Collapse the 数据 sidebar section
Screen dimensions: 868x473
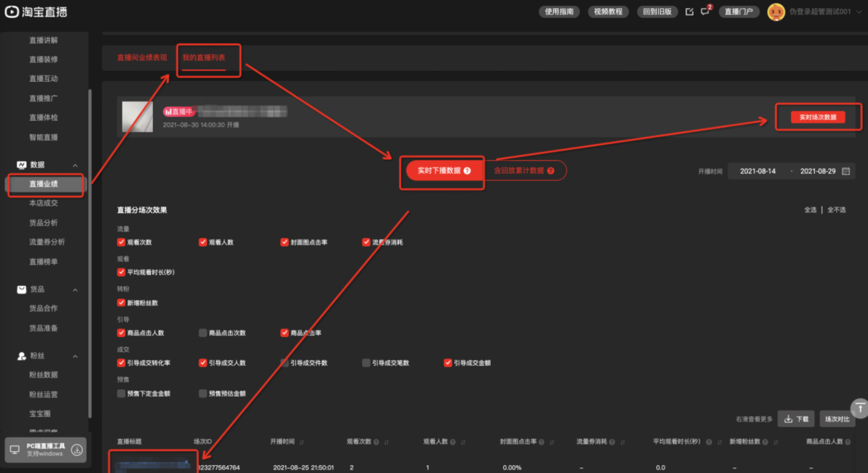[x=75, y=165]
